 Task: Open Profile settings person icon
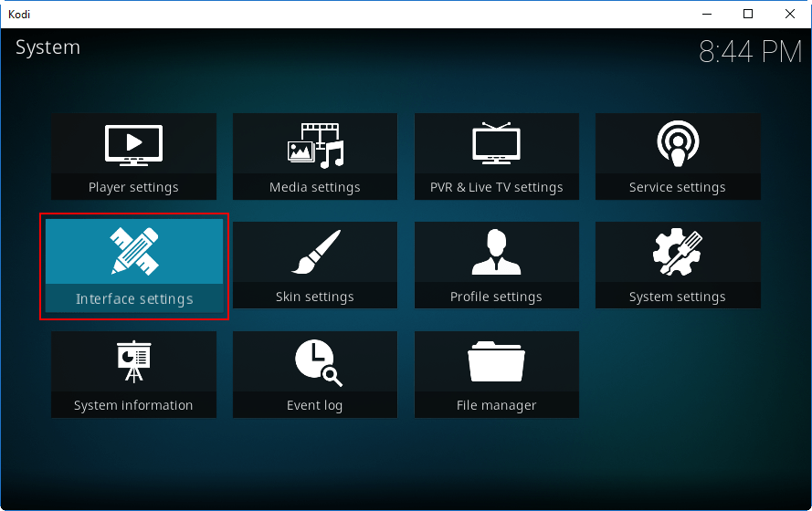click(x=496, y=252)
